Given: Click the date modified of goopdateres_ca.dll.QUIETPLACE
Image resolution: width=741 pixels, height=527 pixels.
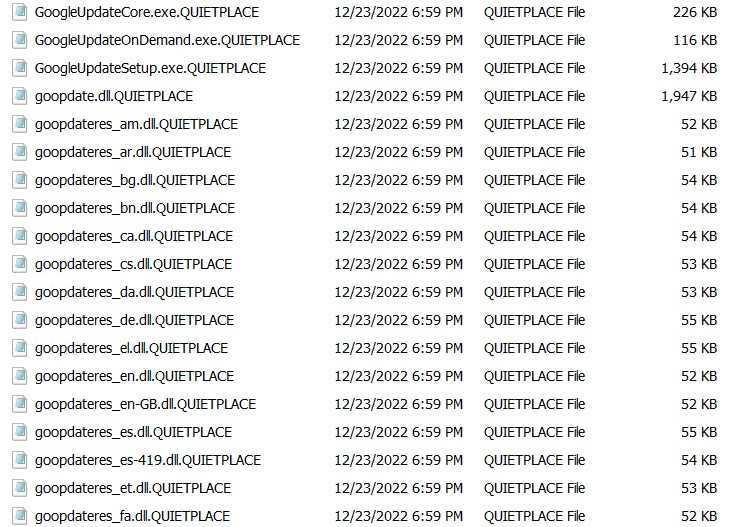Looking at the screenshot, I should pos(398,236).
